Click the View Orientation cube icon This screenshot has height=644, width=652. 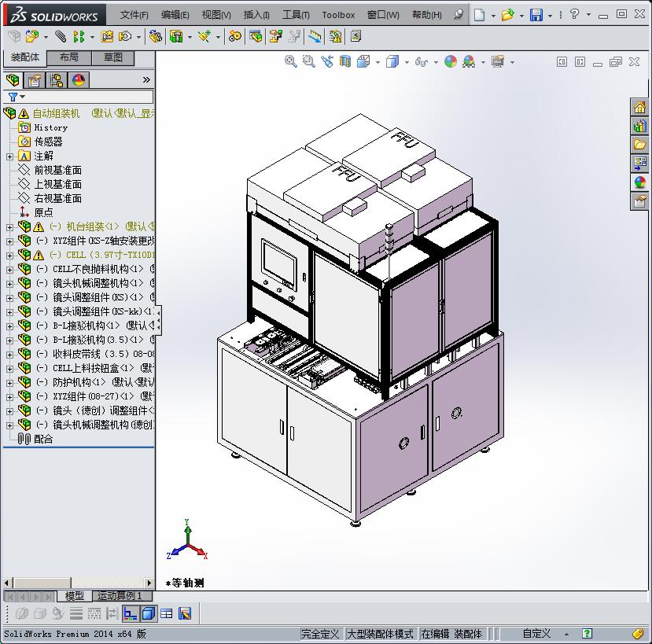[363, 61]
